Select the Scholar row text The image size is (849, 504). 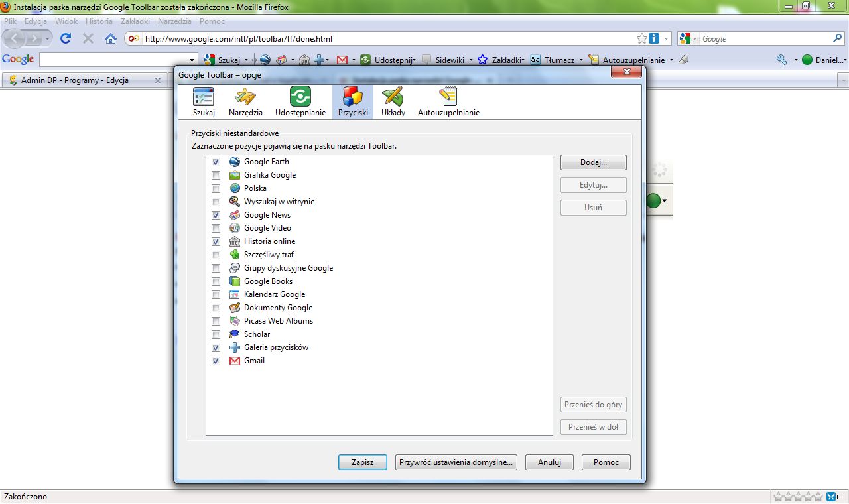tap(257, 334)
